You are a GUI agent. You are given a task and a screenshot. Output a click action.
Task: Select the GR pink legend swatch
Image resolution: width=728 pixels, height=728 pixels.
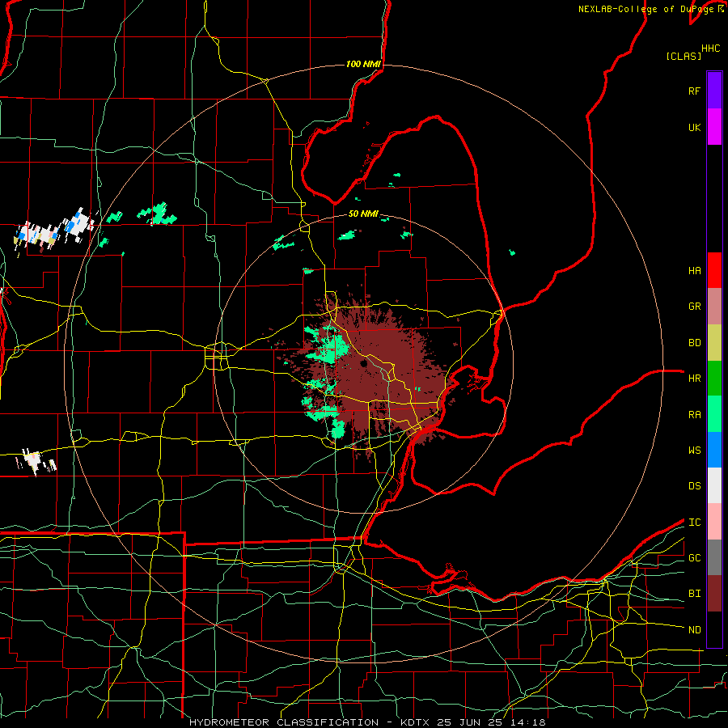click(x=714, y=306)
